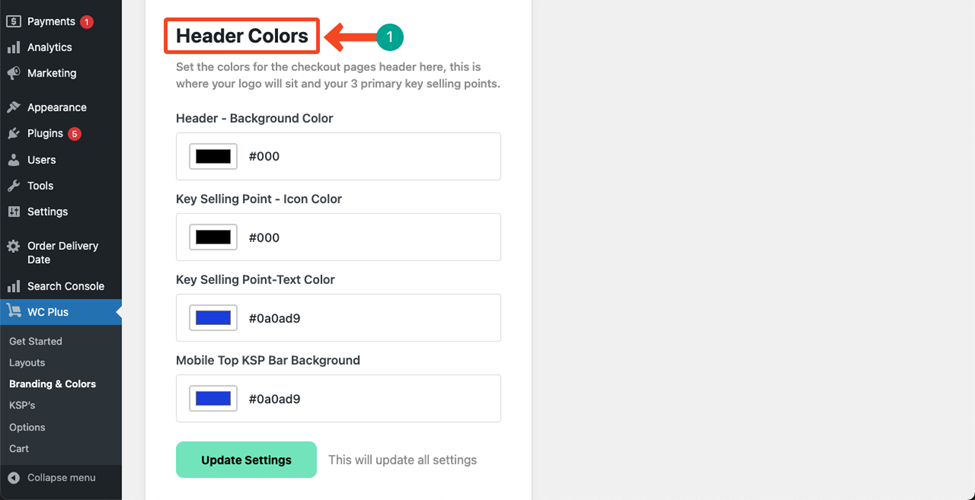Pick the Header Background Color black swatch

click(213, 157)
